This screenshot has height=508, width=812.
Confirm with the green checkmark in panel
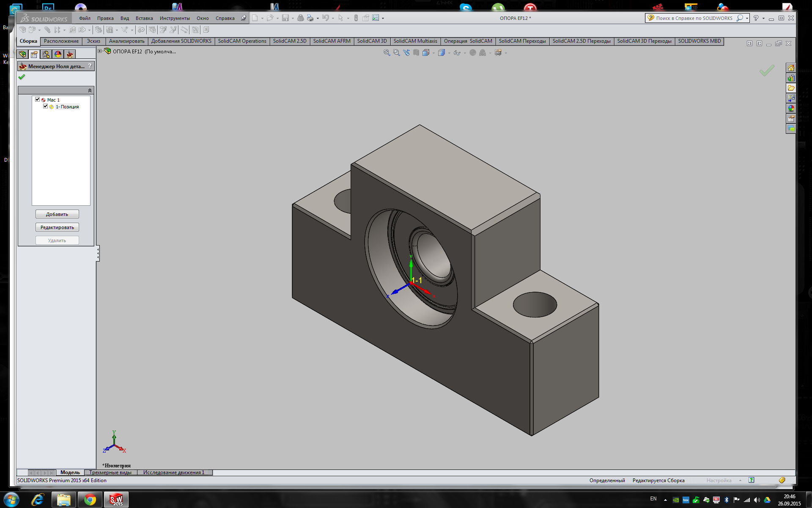point(22,77)
